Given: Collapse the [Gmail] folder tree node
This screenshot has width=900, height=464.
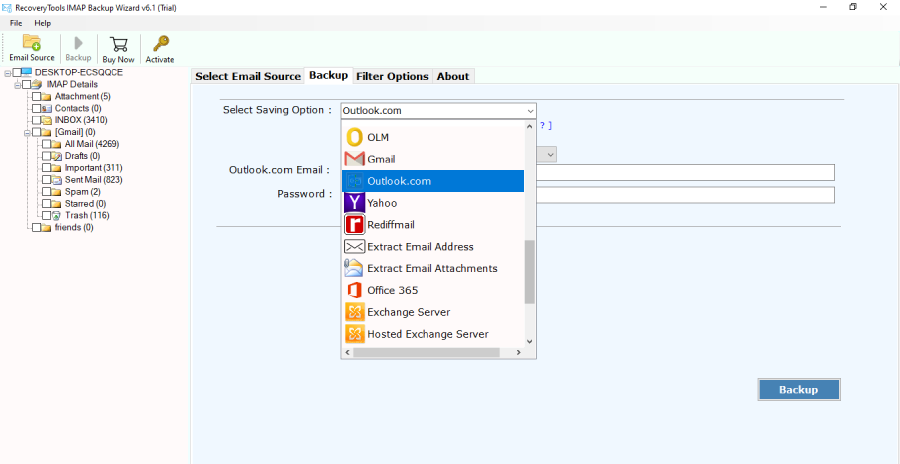Looking at the screenshot, I should click(28, 132).
